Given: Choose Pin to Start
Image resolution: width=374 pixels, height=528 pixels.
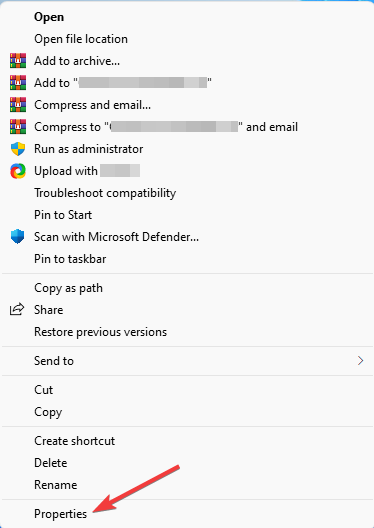Looking at the screenshot, I should [x=63, y=215].
